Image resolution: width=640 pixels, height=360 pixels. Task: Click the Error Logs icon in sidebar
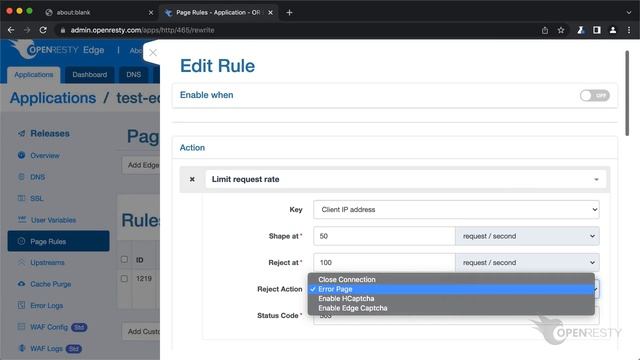tap(22, 305)
